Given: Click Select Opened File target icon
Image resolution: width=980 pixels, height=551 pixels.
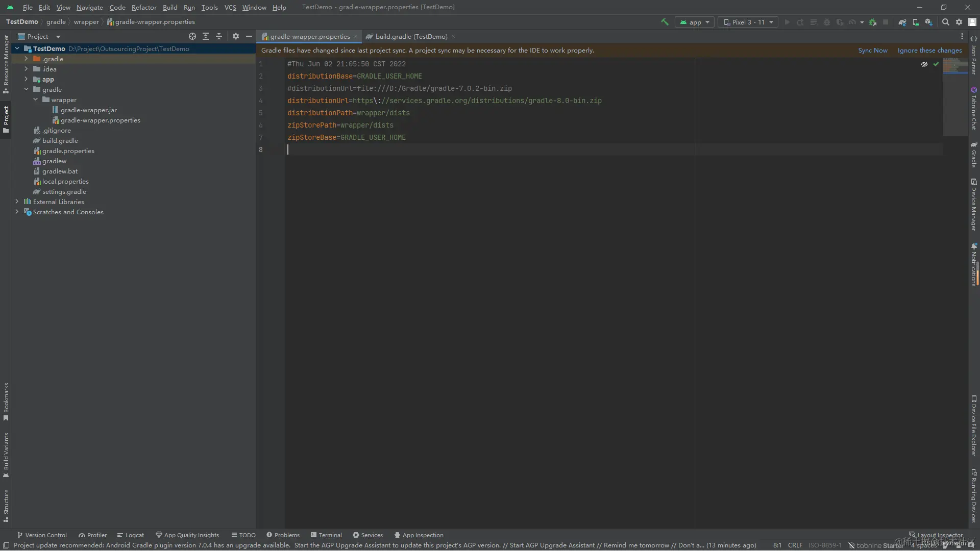Looking at the screenshot, I should coord(192,36).
